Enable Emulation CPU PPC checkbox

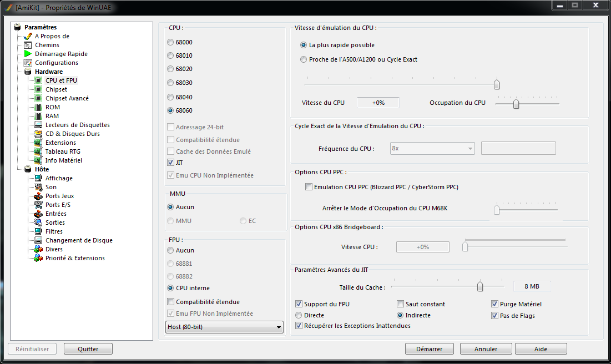309,187
